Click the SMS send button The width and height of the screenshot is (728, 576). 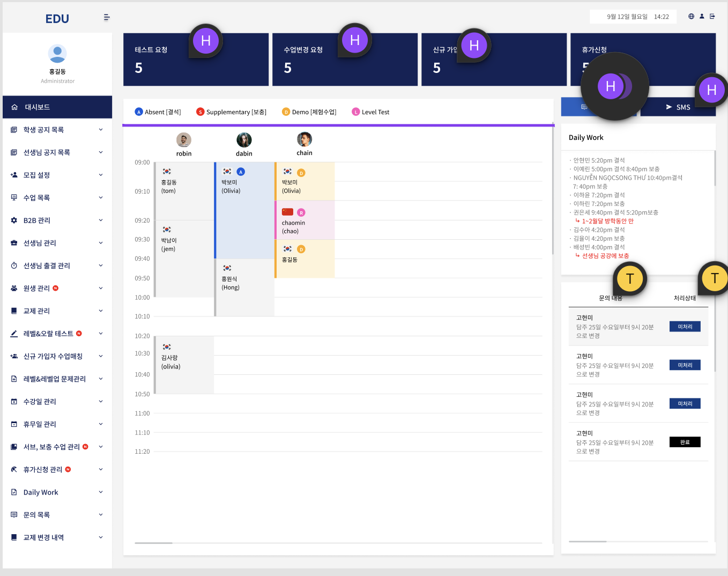(x=678, y=107)
